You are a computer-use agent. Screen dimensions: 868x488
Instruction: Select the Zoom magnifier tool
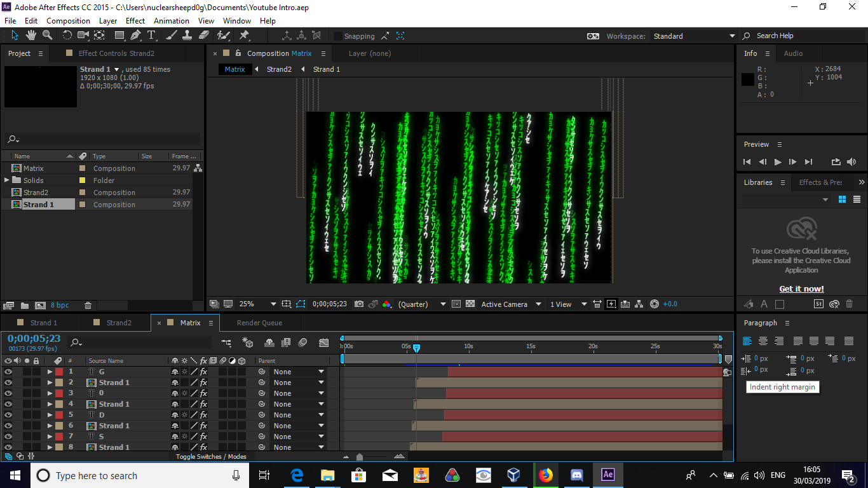pyautogui.click(x=46, y=36)
